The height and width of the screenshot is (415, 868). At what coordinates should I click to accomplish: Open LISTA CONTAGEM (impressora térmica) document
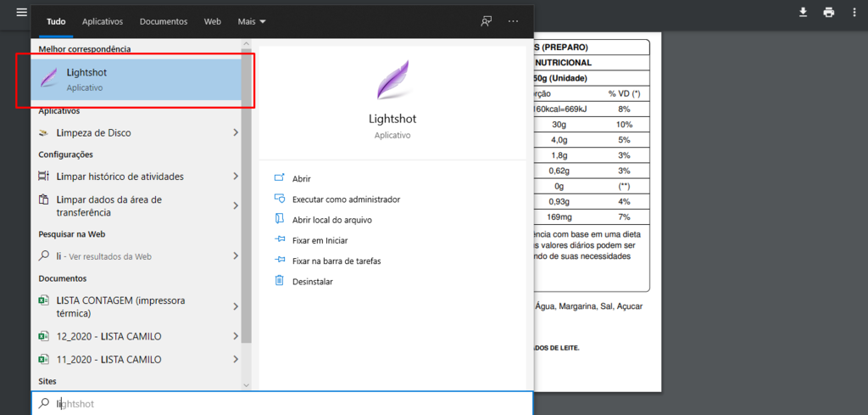coord(136,307)
